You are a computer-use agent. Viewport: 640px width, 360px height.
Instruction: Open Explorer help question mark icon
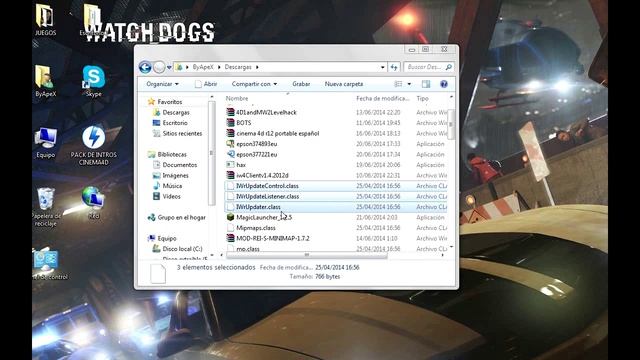444,84
